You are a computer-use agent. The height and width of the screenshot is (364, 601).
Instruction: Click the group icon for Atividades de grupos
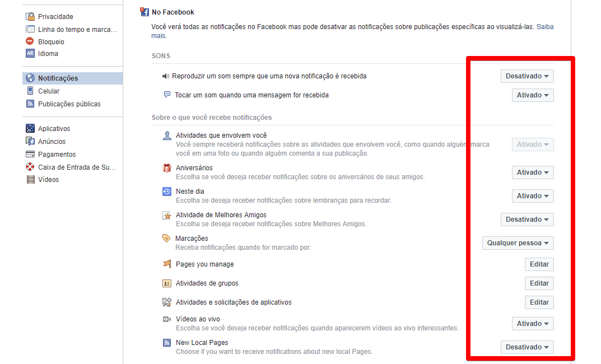167,283
